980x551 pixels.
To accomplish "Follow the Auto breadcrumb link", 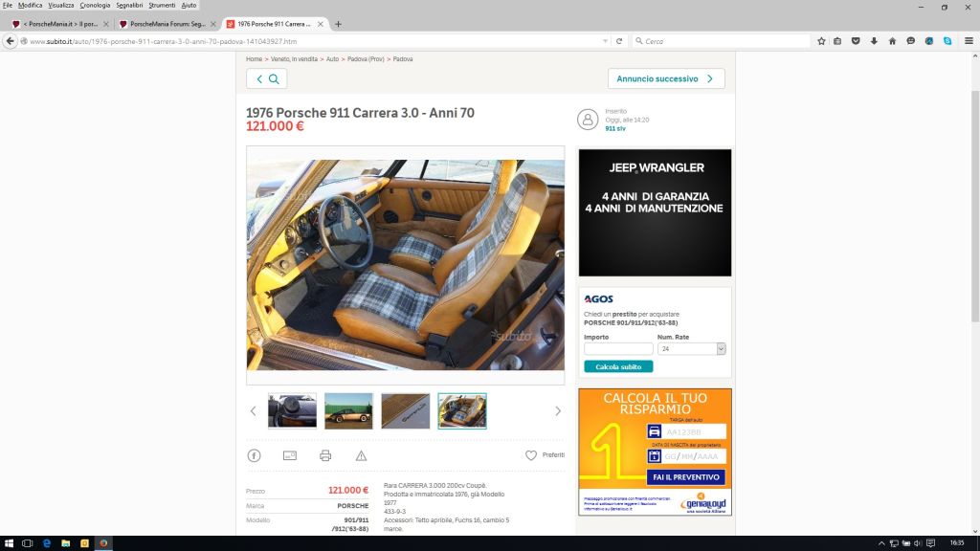I will pyautogui.click(x=332, y=59).
